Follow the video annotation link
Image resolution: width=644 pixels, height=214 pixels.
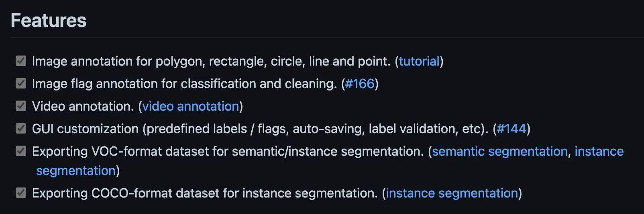tap(191, 106)
